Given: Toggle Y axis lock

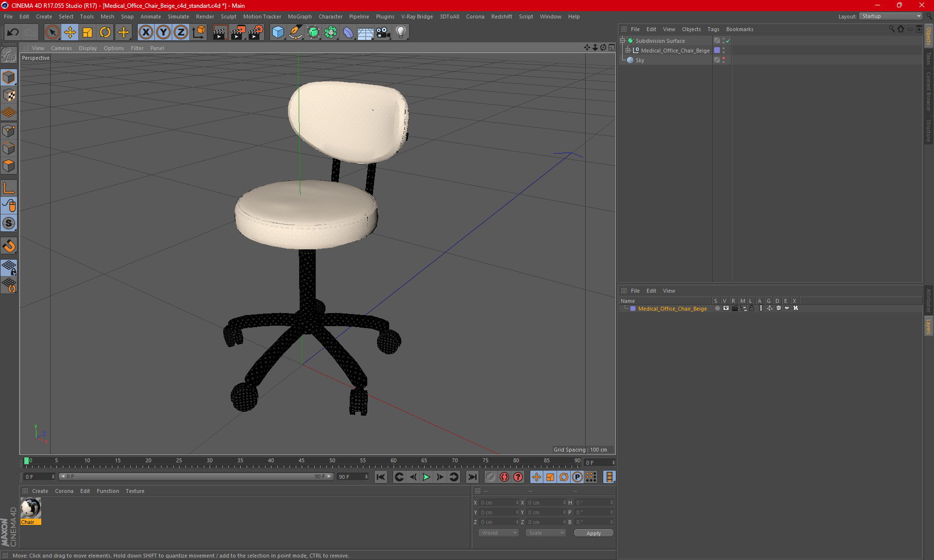Looking at the screenshot, I should (x=163, y=32).
